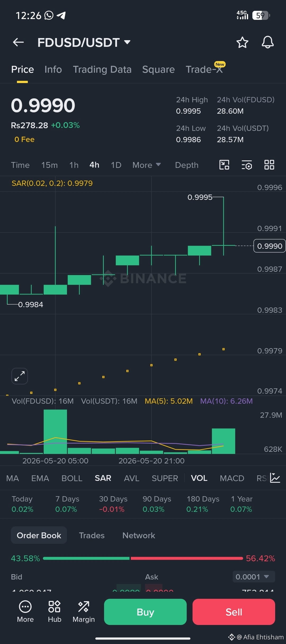286x644 pixels.
Task: Tap the 24h High value 0.9995
Action: click(x=189, y=111)
